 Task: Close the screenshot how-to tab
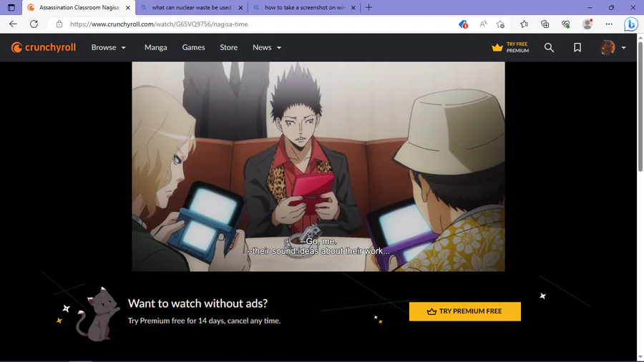click(x=353, y=7)
